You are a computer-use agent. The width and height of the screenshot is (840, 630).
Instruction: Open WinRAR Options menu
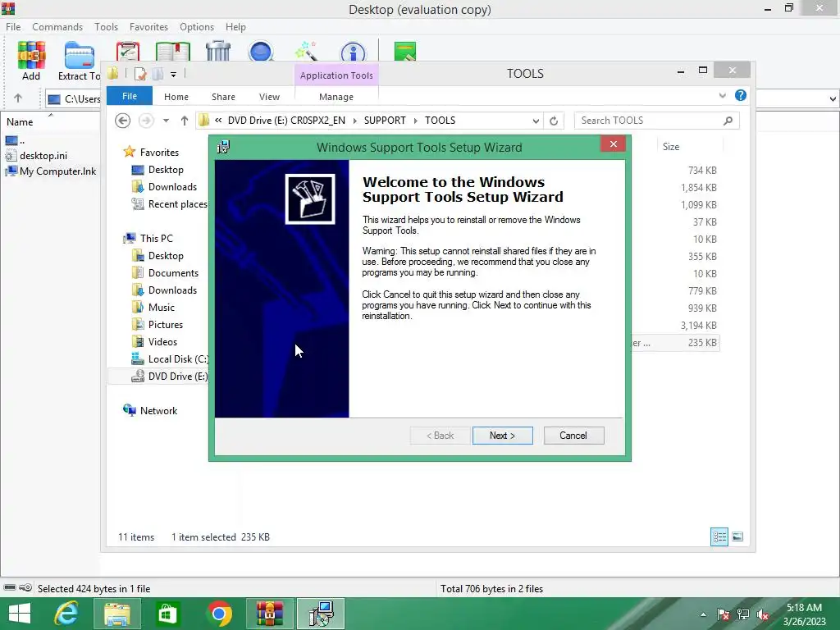197,27
